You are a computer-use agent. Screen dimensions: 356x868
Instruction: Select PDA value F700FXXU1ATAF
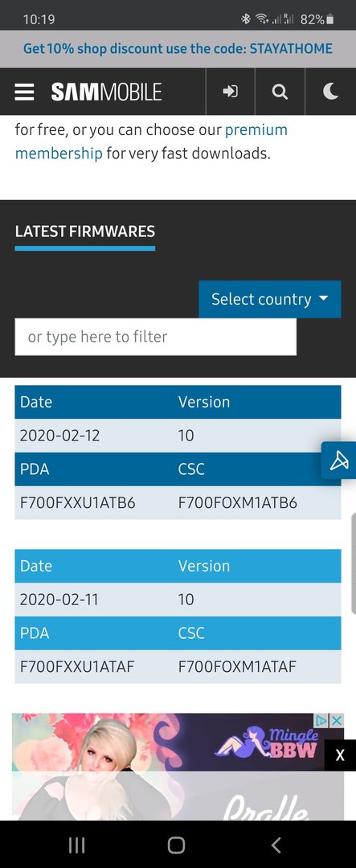coord(77,666)
